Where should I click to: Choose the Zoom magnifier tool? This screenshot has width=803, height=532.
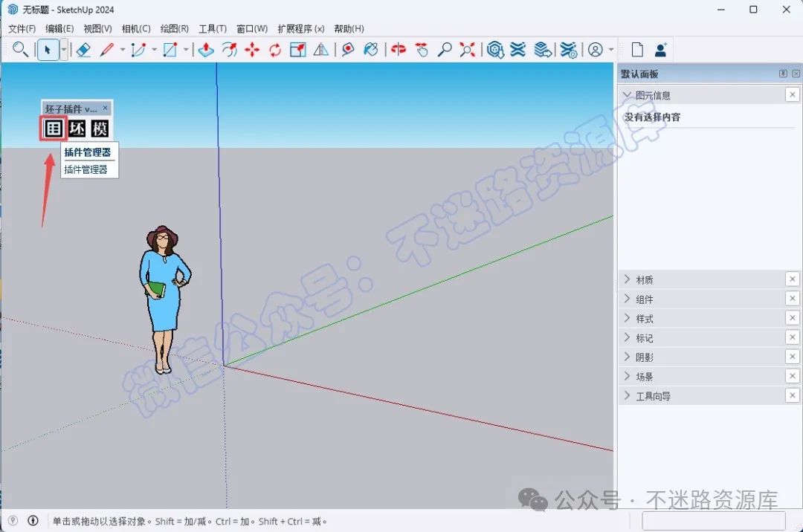click(445, 50)
